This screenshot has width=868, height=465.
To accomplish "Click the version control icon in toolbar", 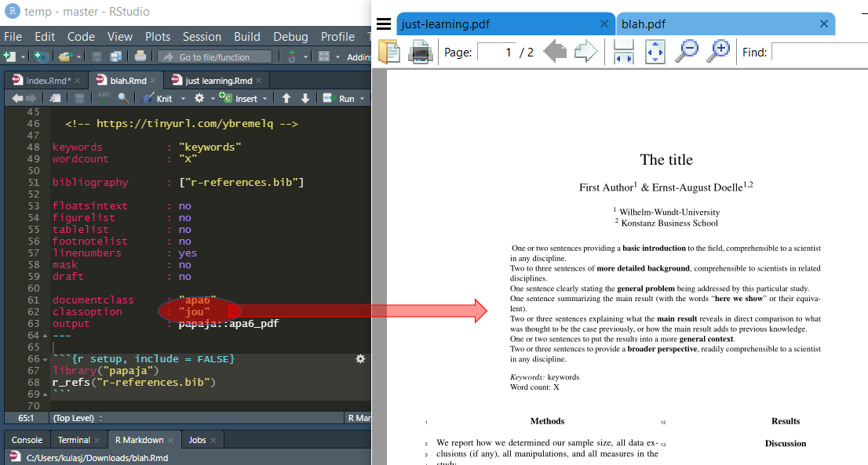I will tap(292, 56).
